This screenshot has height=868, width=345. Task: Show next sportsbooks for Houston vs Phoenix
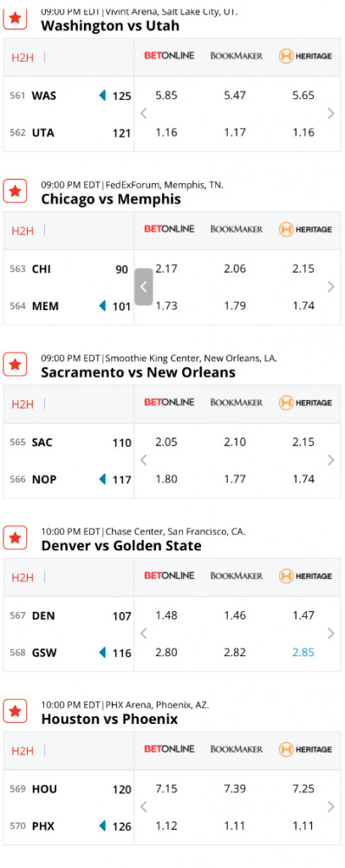[330, 806]
